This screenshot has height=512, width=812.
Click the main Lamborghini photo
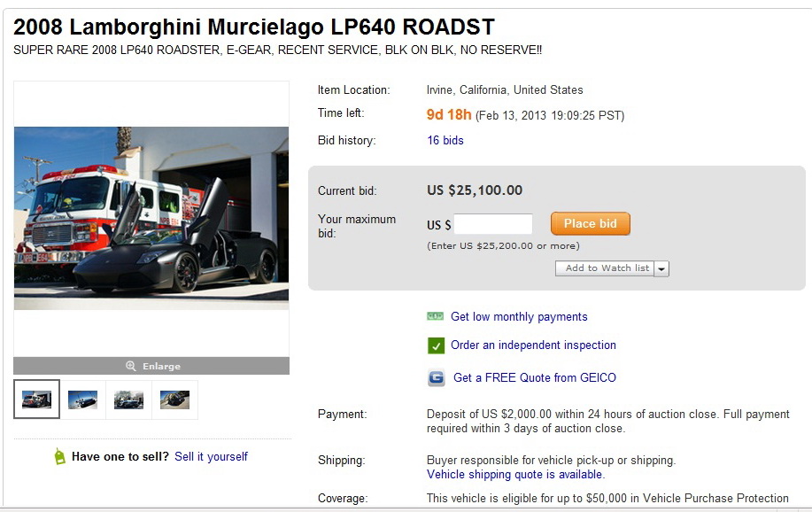(151, 218)
